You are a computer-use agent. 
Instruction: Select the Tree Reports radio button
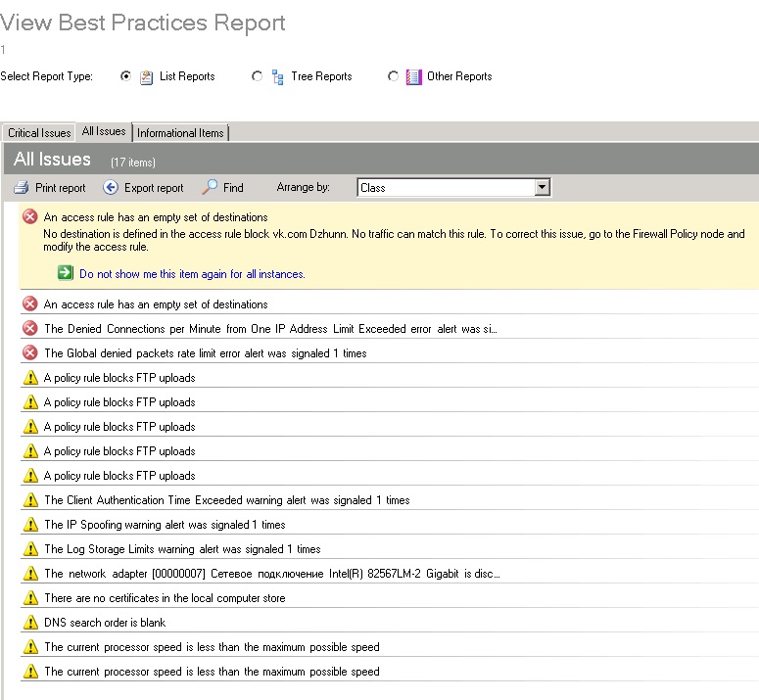(x=258, y=76)
